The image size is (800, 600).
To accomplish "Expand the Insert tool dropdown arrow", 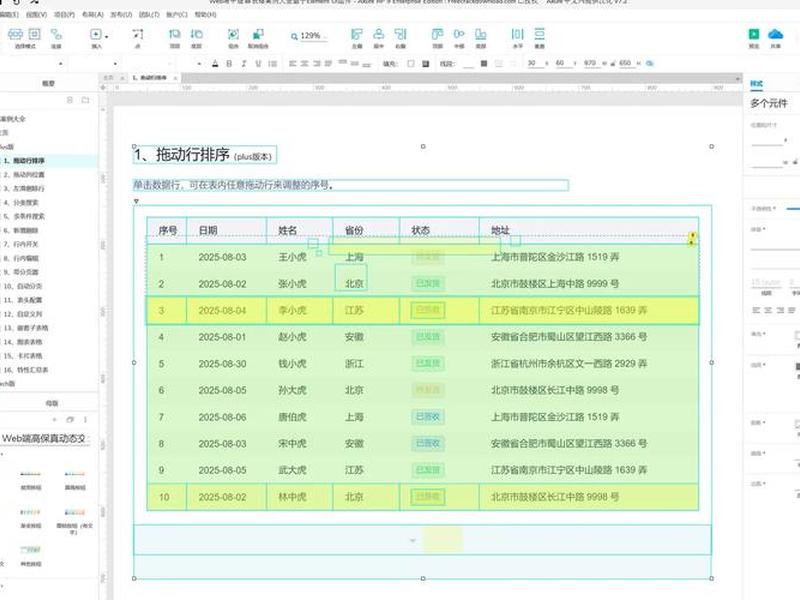I will 107,37.
